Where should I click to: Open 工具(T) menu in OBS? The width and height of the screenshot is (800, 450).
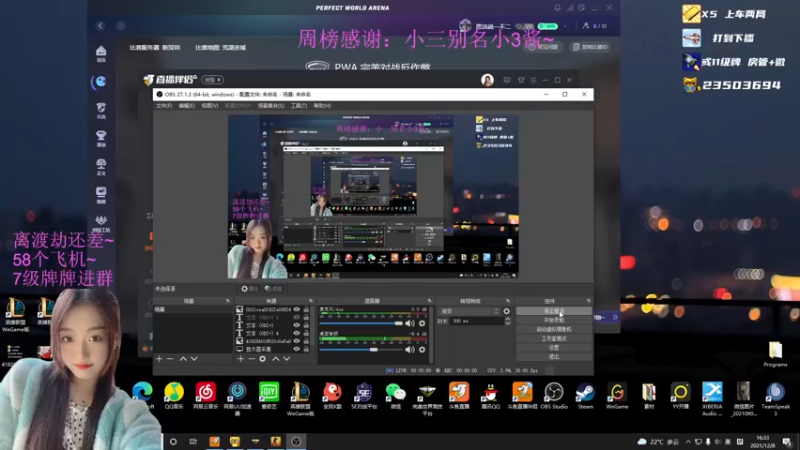point(298,106)
